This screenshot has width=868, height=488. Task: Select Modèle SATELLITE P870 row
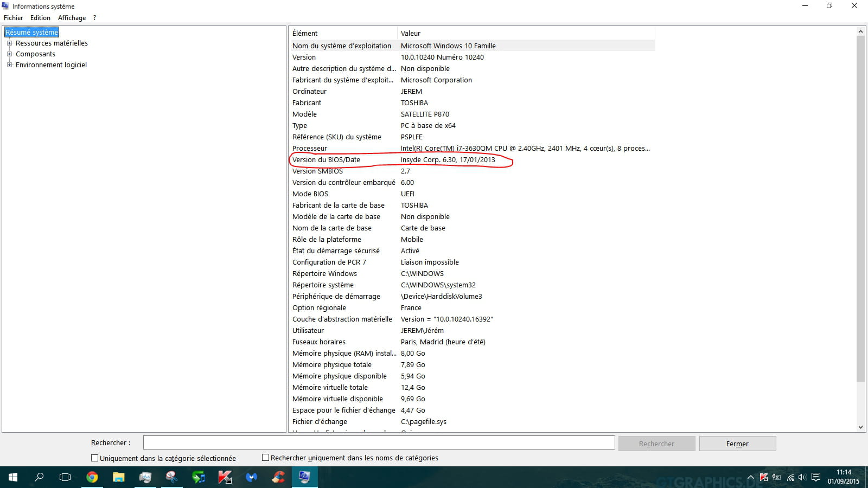(472, 114)
